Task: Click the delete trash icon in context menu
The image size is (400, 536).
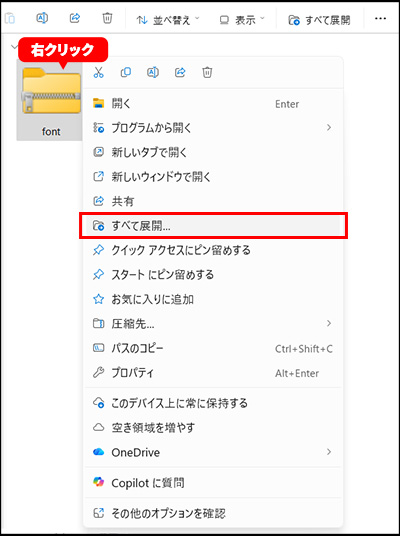Action: click(x=207, y=72)
